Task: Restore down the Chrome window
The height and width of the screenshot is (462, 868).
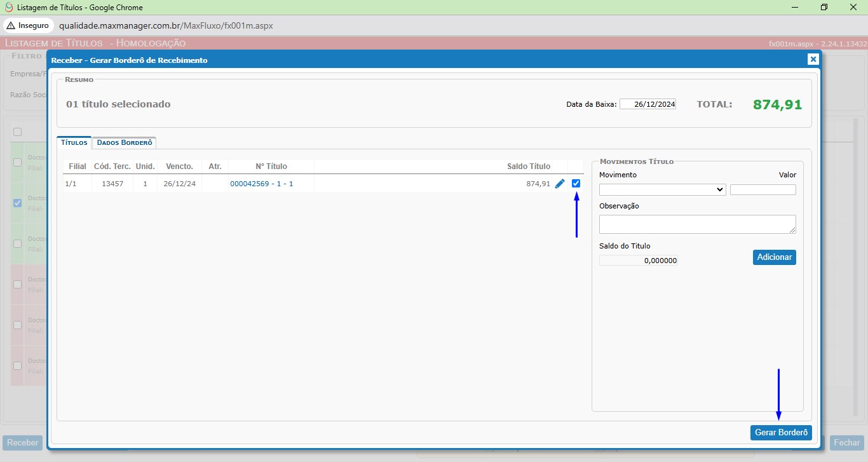Action: (824, 8)
